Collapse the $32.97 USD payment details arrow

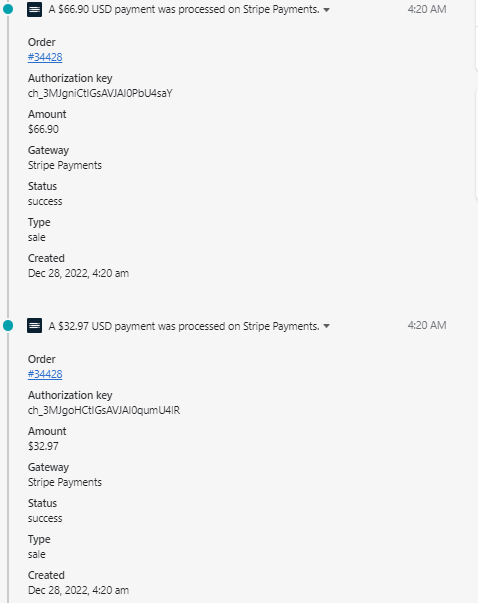[x=326, y=326]
